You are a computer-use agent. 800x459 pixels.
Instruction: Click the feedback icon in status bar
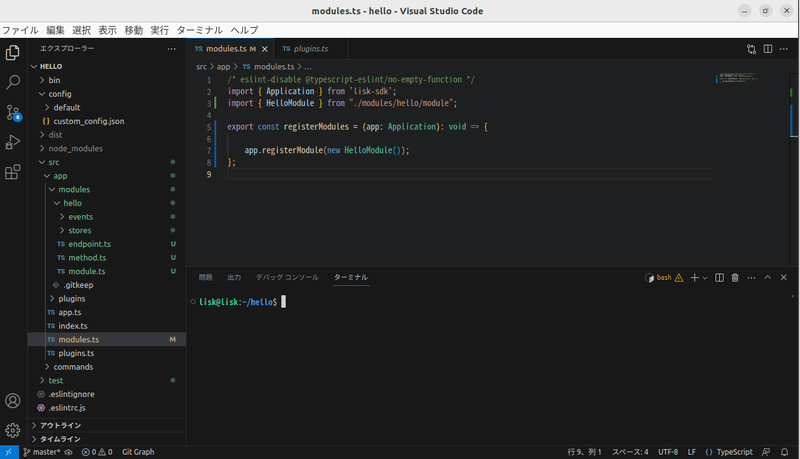766,452
